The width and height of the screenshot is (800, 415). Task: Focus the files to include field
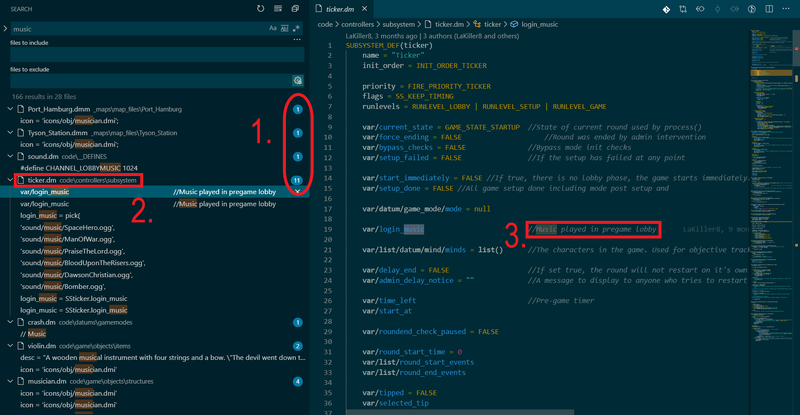157,55
